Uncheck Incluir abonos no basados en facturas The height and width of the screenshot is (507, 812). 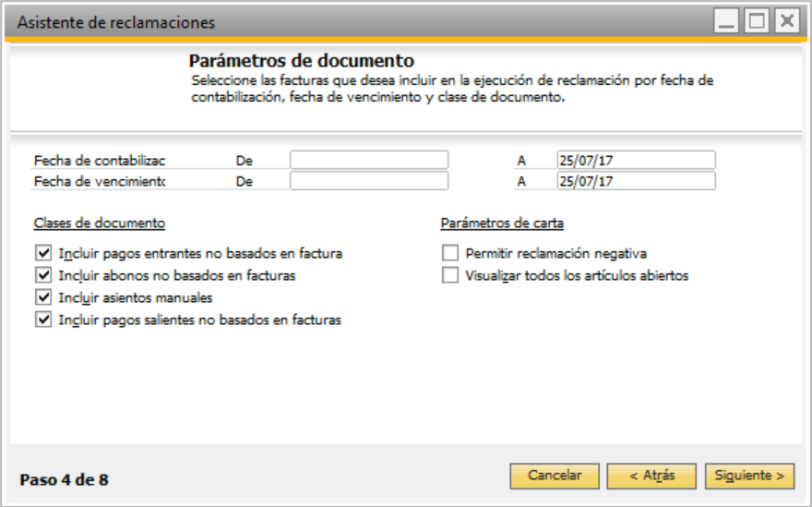pos(43,275)
